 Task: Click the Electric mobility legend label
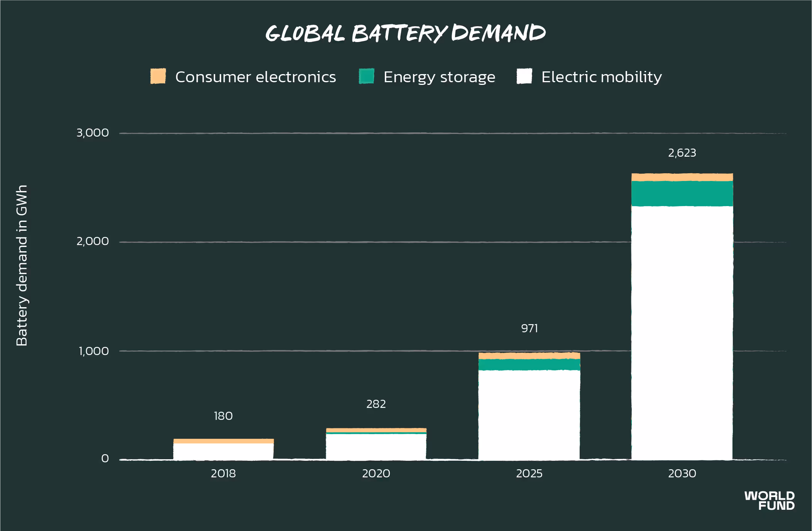click(x=601, y=77)
